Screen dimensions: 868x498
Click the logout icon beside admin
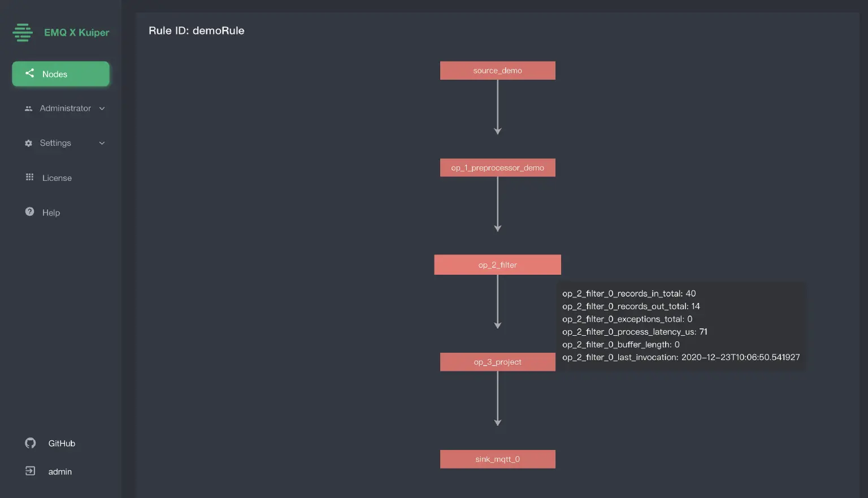click(31, 471)
